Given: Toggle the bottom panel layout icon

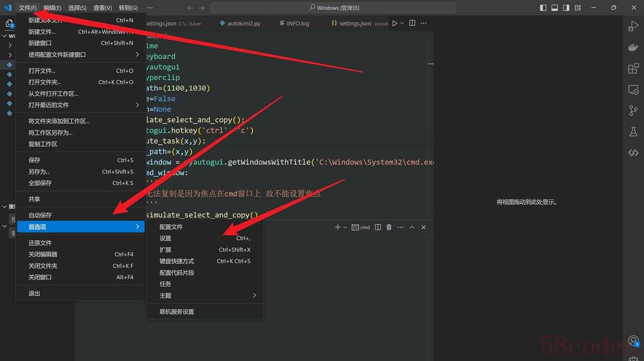Looking at the screenshot, I should 555,8.
